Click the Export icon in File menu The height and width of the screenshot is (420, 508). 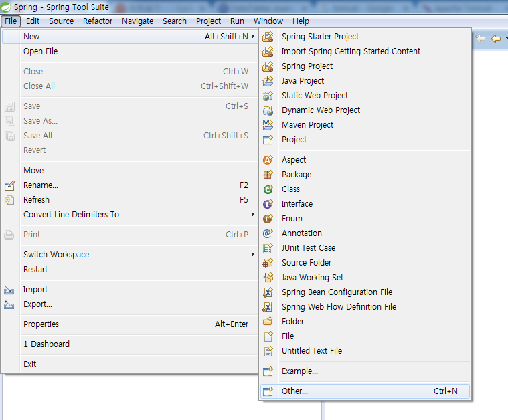[x=9, y=304]
